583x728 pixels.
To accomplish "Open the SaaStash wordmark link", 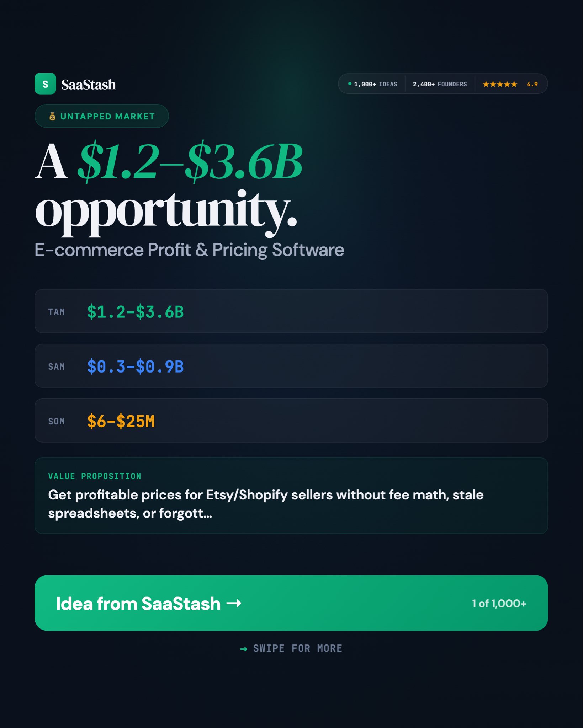I will [x=89, y=85].
